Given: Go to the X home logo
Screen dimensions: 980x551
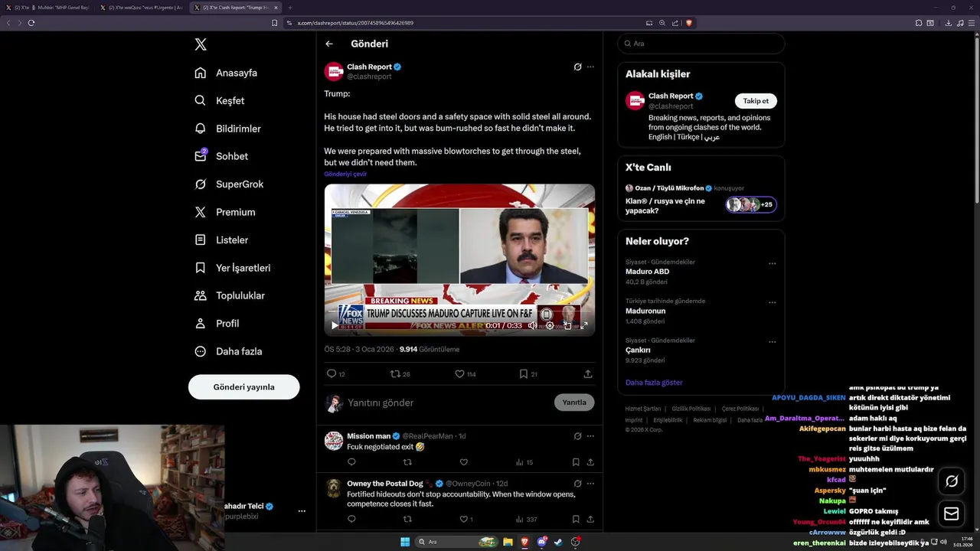Looking at the screenshot, I should click(201, 44).
